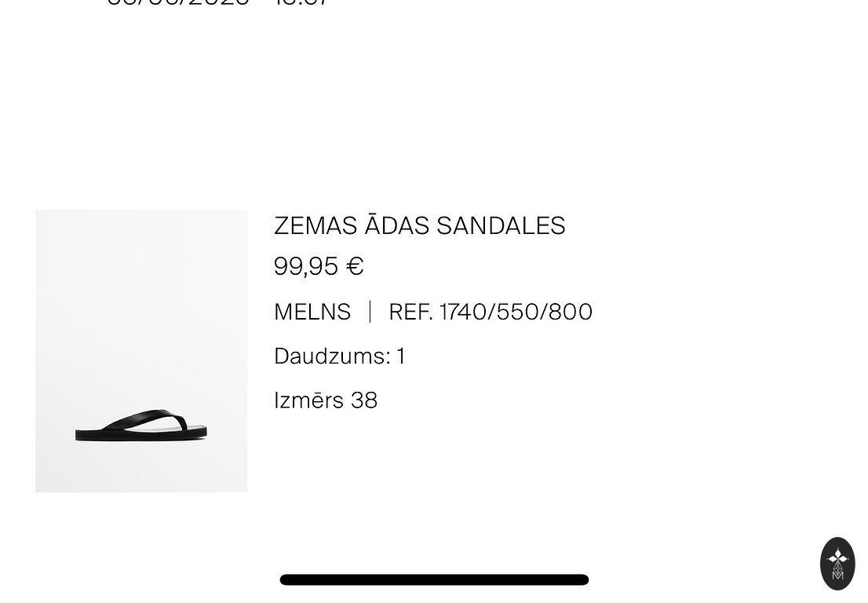Click the partially visible order time
The height and width of the screenshot is (603, 868).
click(x=302, y=3)
